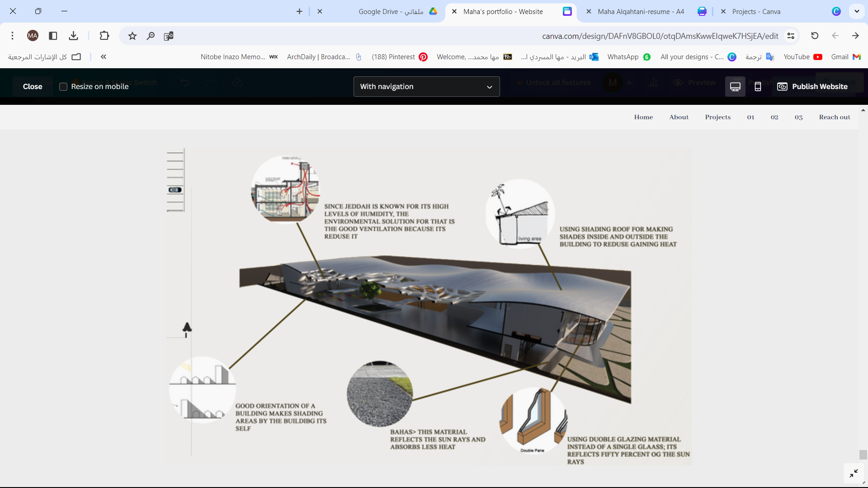Open the Reach out nav link
868x488 pixels.
(x=834, y=117)
